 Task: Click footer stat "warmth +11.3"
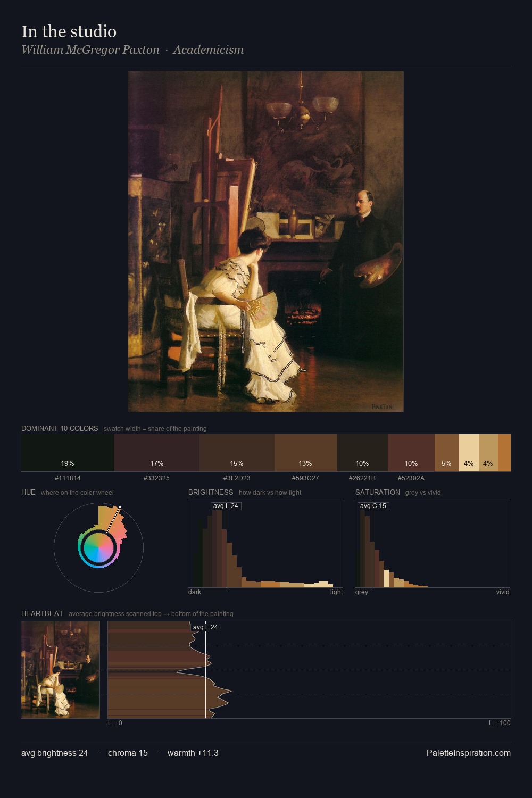pos(193,753)
